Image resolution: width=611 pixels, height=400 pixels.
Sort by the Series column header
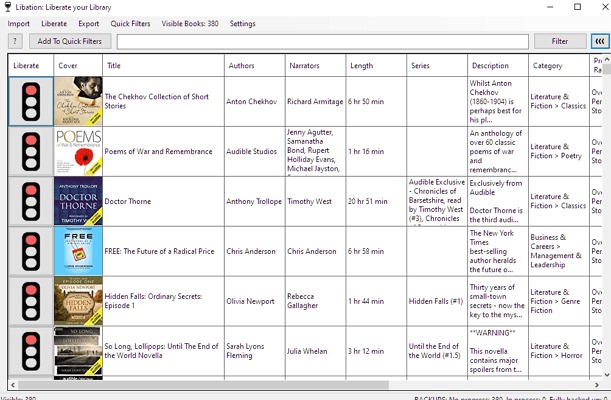coord(437,65)
